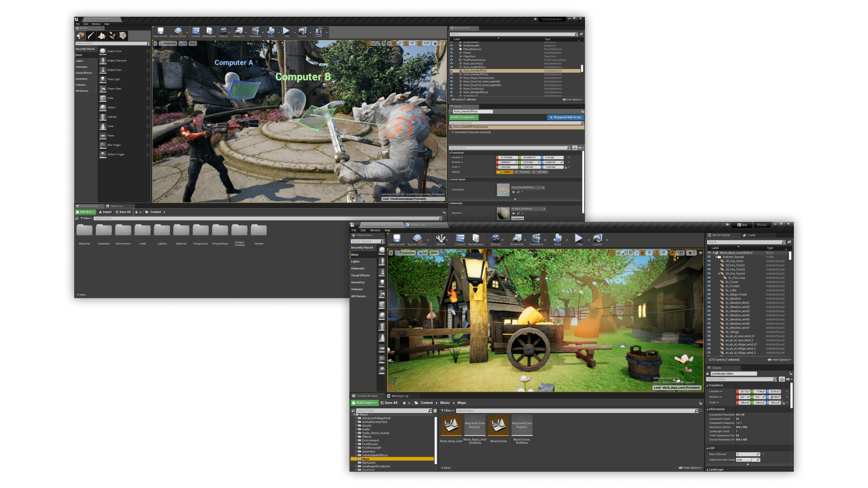The width and height of the screenshot is (868, 488).
Task: Open the Lit view mode dropdown in Music viewport
Action: [423, 253]
